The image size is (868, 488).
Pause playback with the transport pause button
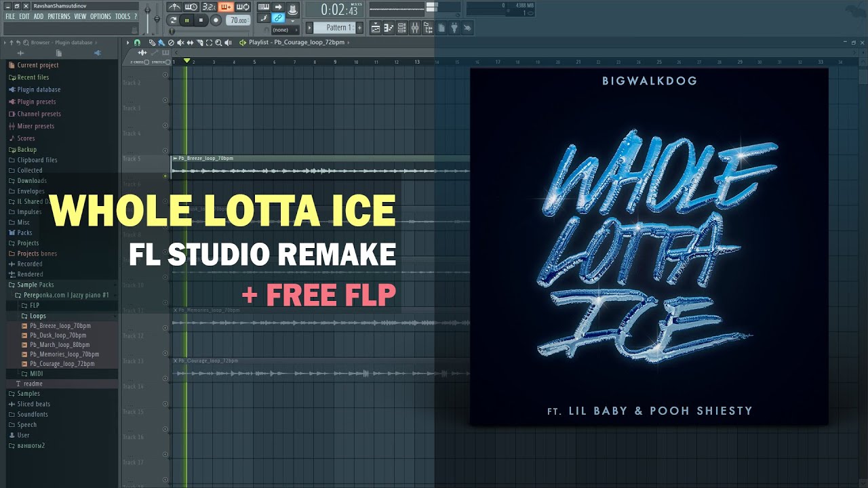click(186, 20)
